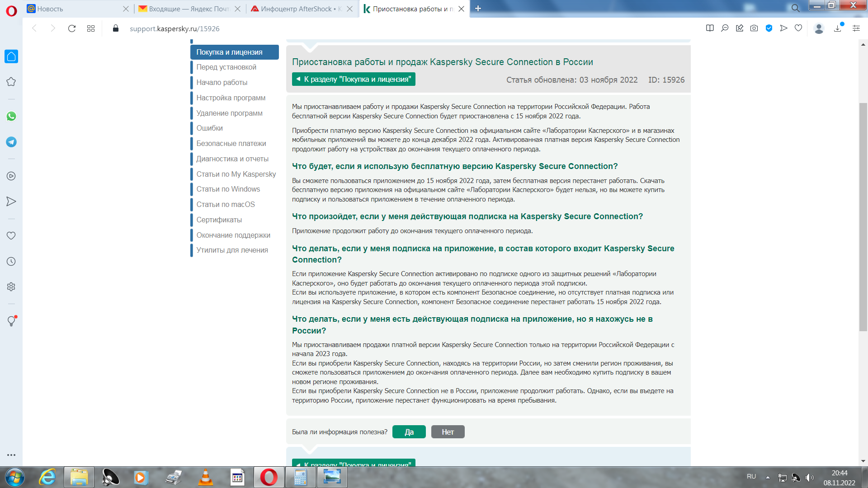Answer Да to feedback question
This screenshot has width=868, height=488.
pyautogui.click(x=409, y=432)
